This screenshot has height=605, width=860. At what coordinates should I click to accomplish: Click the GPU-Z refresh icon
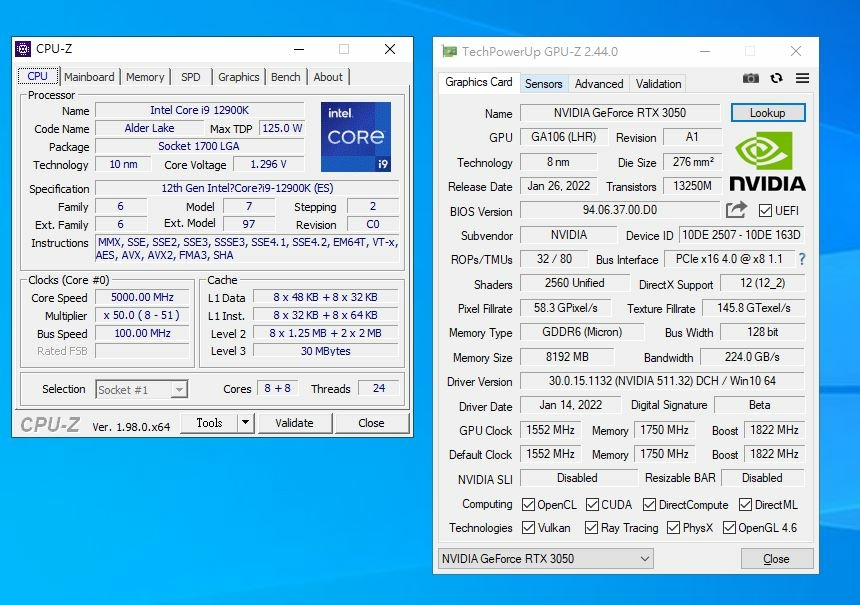tap(776, 78)
